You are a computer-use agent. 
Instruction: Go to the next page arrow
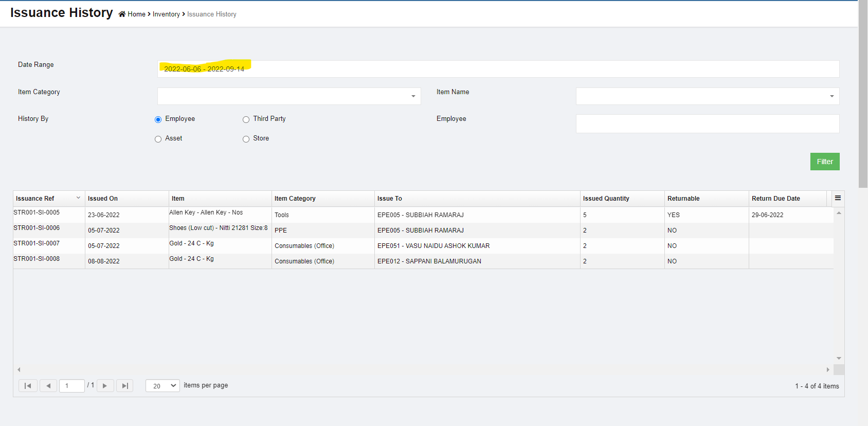pyautogui.click(x=105, y=386)
